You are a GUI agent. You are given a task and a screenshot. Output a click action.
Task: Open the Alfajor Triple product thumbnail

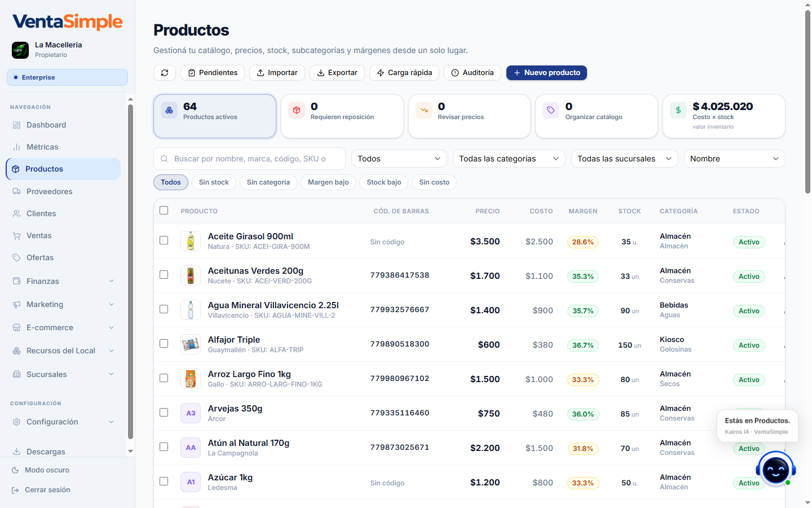[x=191, y=344]
